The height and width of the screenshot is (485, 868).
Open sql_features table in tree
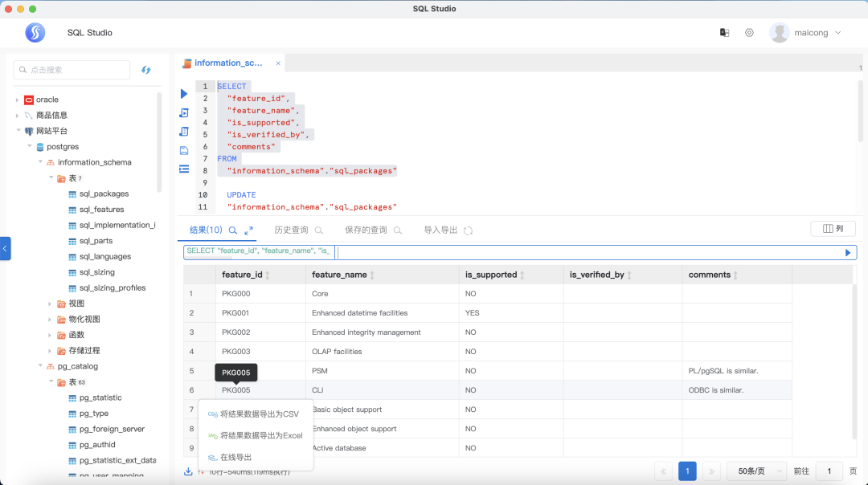pos(101,210)
